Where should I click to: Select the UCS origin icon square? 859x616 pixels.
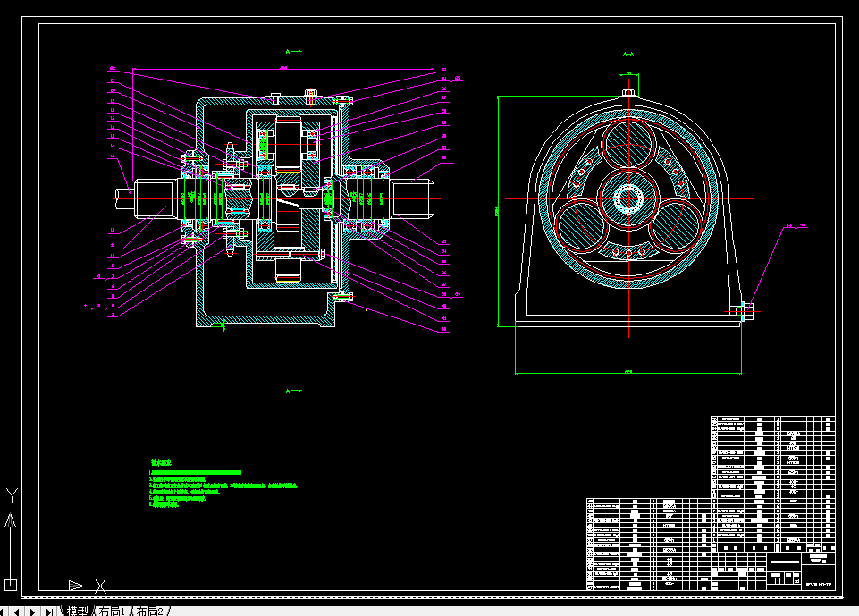point(11,585)
